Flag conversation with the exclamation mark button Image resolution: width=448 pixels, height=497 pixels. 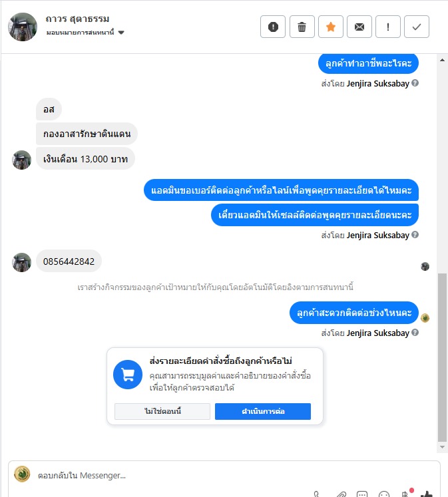point(388,27)
